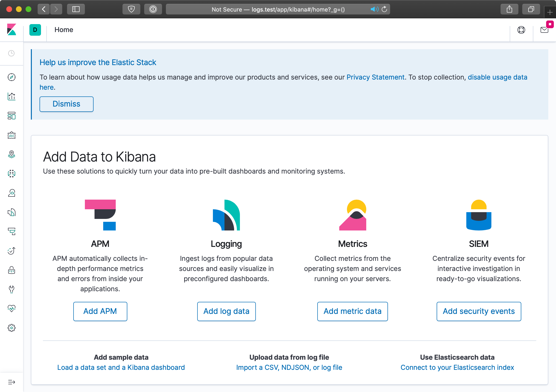Open Maps from the sidebar icon
Image resolution: width=556 pixels, height=392 pixels.
pos(11,154)
